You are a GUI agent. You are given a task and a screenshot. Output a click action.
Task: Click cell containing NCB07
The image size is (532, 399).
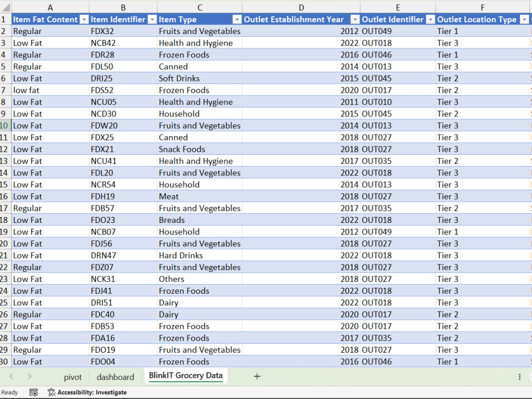coord(123,232)
